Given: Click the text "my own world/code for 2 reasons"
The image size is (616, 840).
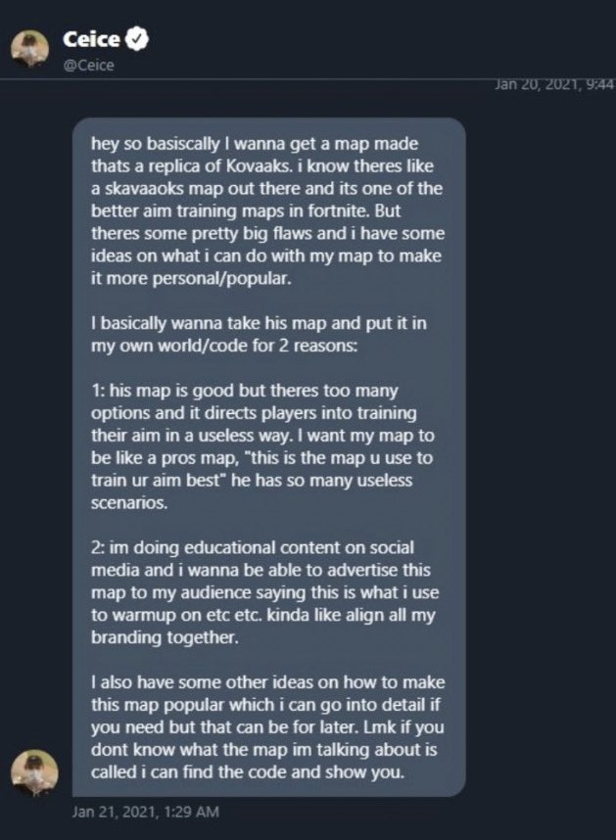Looking at the screenshot, I should tap(223, 346).
